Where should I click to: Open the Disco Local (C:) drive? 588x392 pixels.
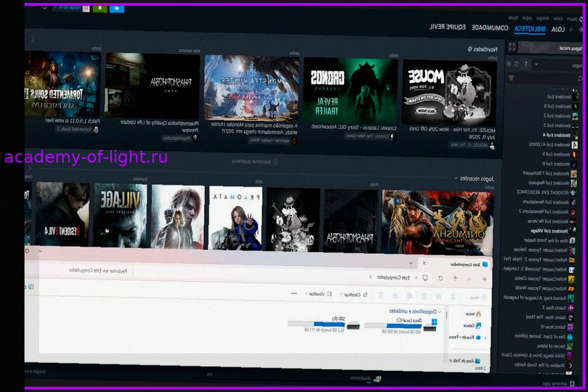click(x=401, y=326)
